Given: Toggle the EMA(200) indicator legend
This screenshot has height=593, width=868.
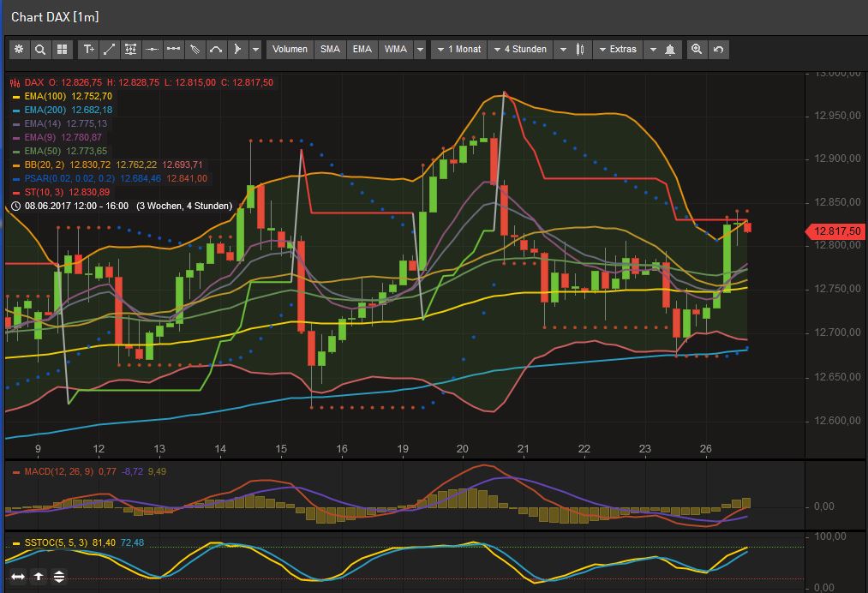Looking at the screenshot, I should coord(68,110).
